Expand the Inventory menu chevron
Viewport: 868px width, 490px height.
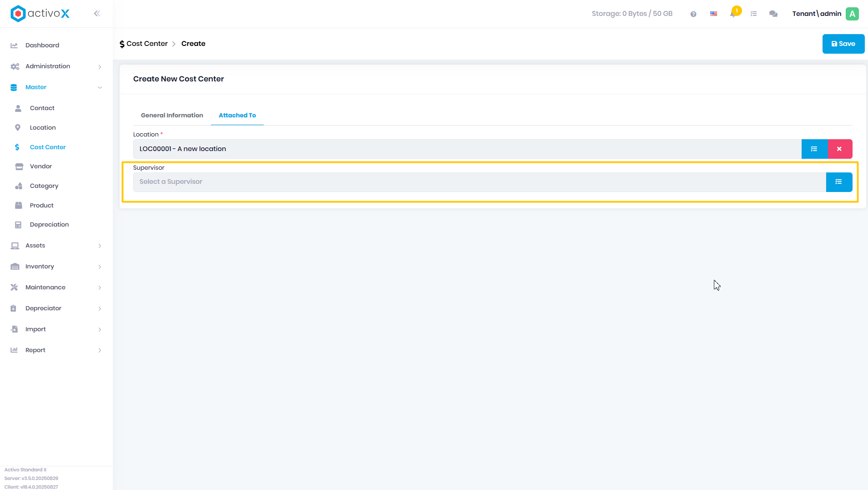[100, 267]
